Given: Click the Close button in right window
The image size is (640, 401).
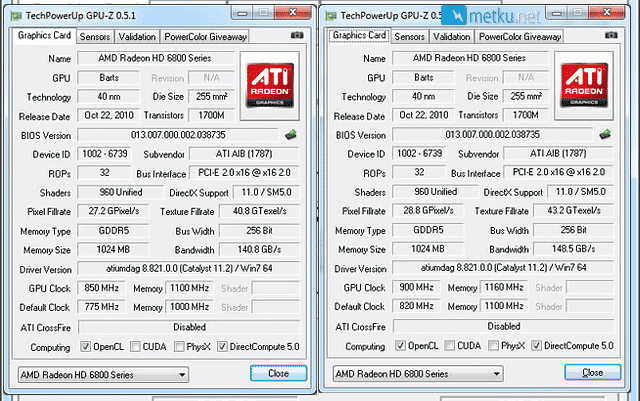Looking at the screenshot, I should click(x=593, y=372).
